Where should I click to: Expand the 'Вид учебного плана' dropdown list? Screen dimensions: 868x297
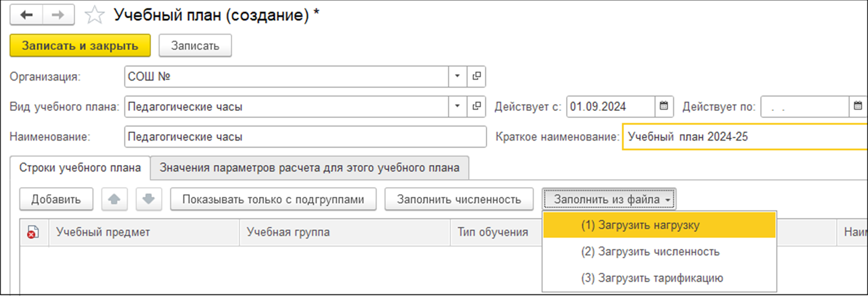pos(457,106)
